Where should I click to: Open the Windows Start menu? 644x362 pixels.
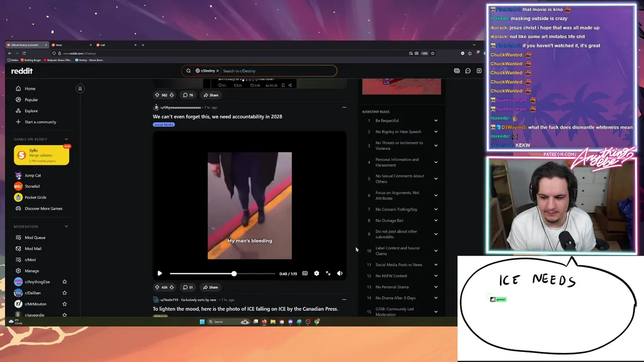click(202, 322)
